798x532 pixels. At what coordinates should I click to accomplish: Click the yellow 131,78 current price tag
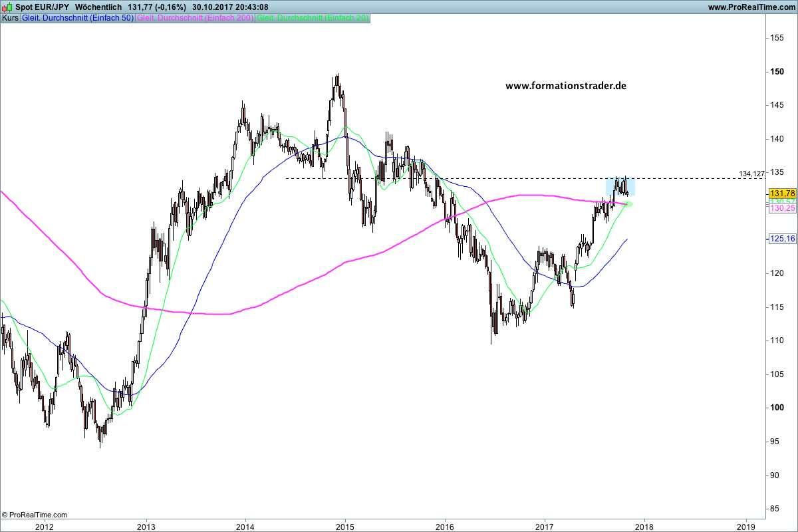click(782, 193)
